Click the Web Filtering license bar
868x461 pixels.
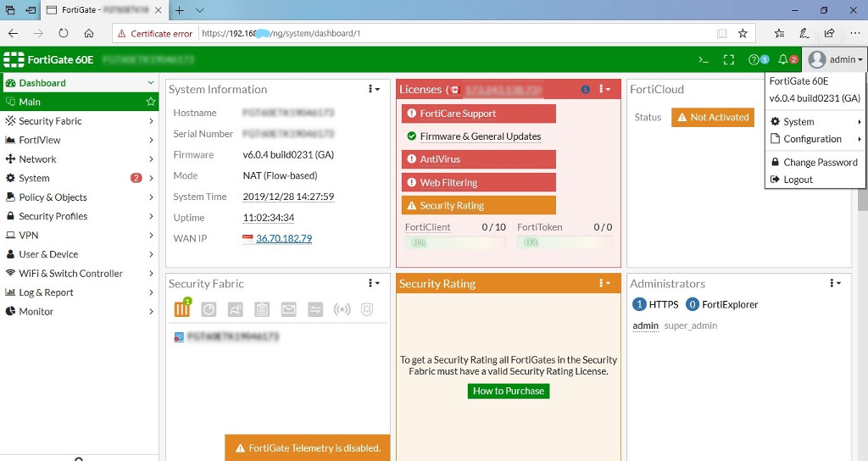click(x=479, y=183)
